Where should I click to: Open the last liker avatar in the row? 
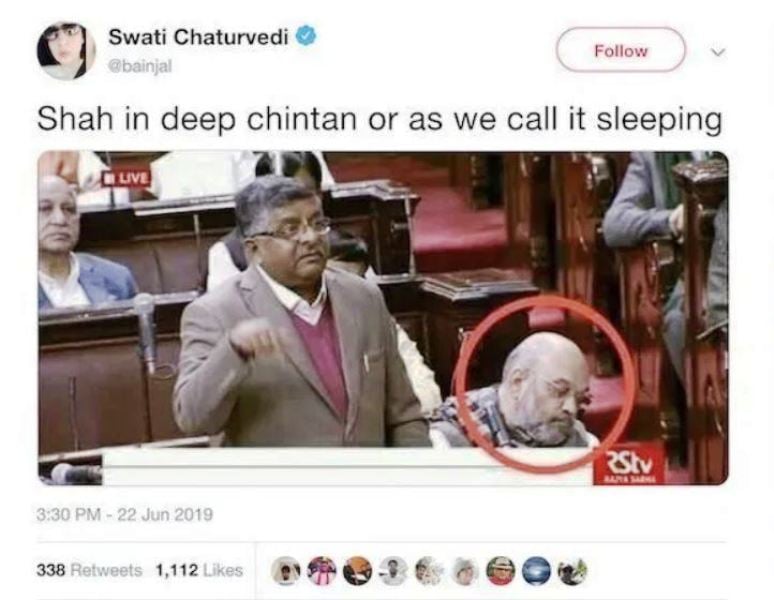[x=572, y=571]
